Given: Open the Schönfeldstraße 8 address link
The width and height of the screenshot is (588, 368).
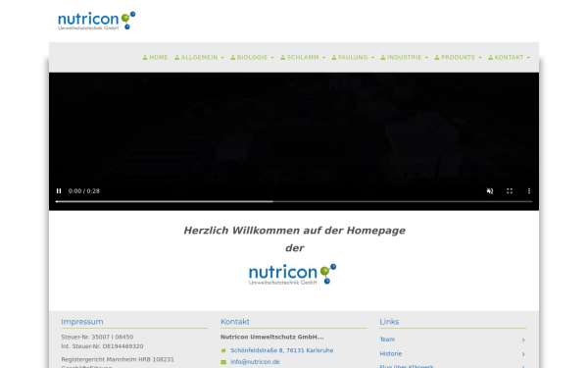Looking at the screenshot, I should pyautogui.click(x=282, y=350).
